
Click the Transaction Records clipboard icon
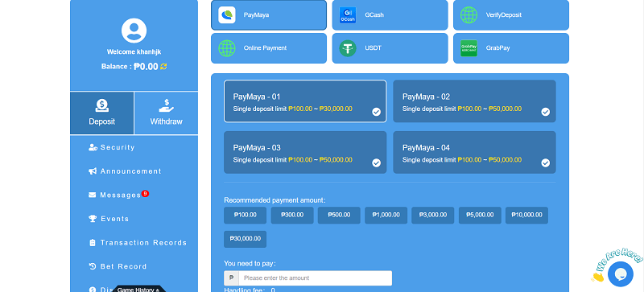tap(93, 243)
